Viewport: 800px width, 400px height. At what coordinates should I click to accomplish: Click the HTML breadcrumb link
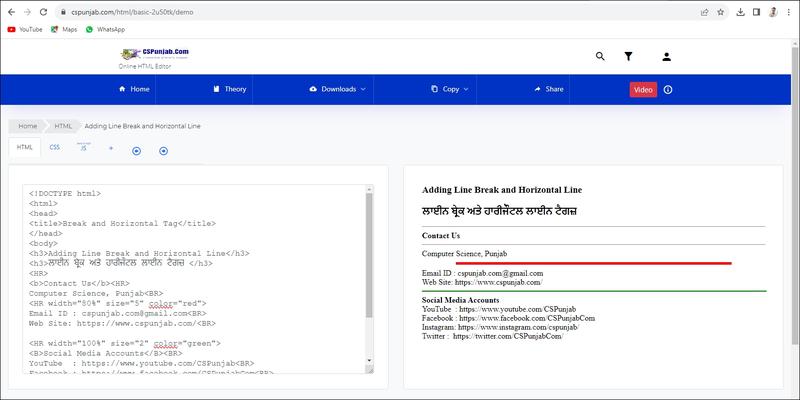(x=63, y=126)
